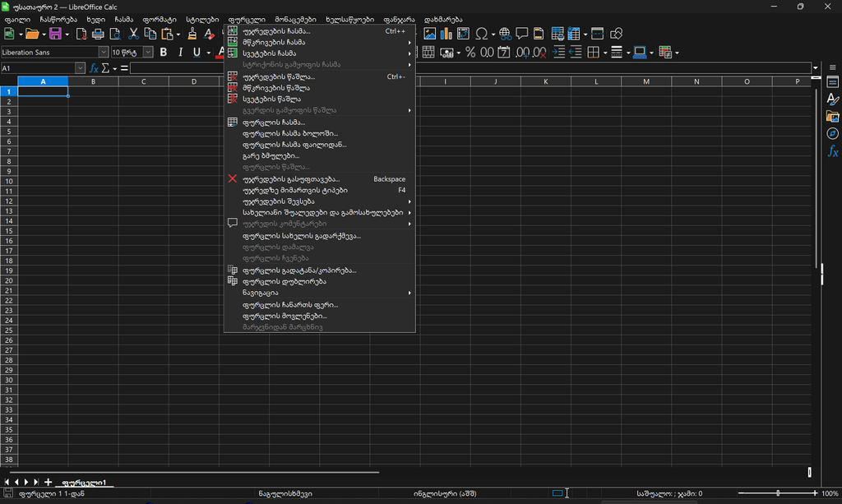This screenshot has height=504, width=842.
Task: Expand Paste options dropdown arrow
Action: tap(178, 34)
